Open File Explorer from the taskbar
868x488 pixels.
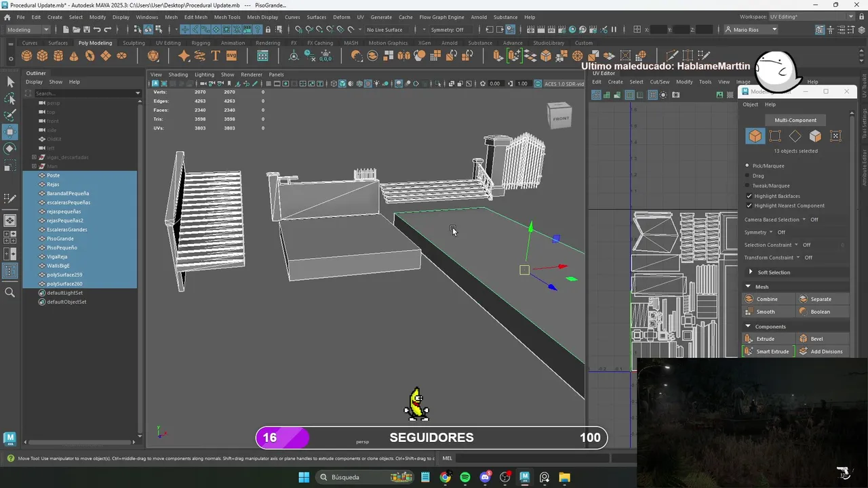[x=564, y=477]
